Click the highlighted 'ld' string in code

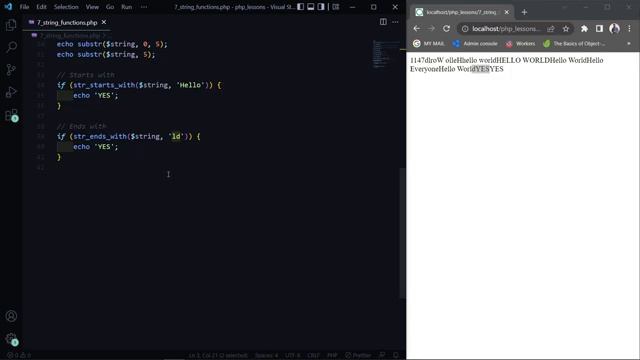pyautogui.click(x=176, y=136)
